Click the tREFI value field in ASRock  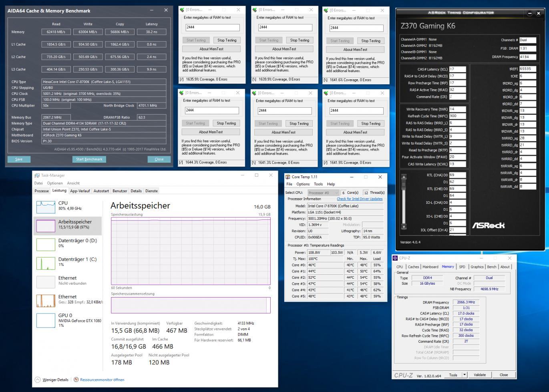(527, 69)
